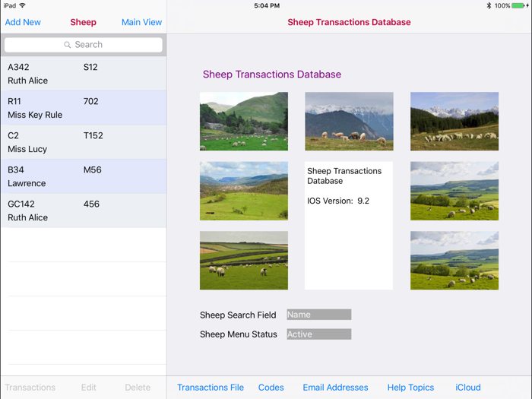
Task: Tap the sheep photo before the snowy mountain range
Action: (349, 121)
